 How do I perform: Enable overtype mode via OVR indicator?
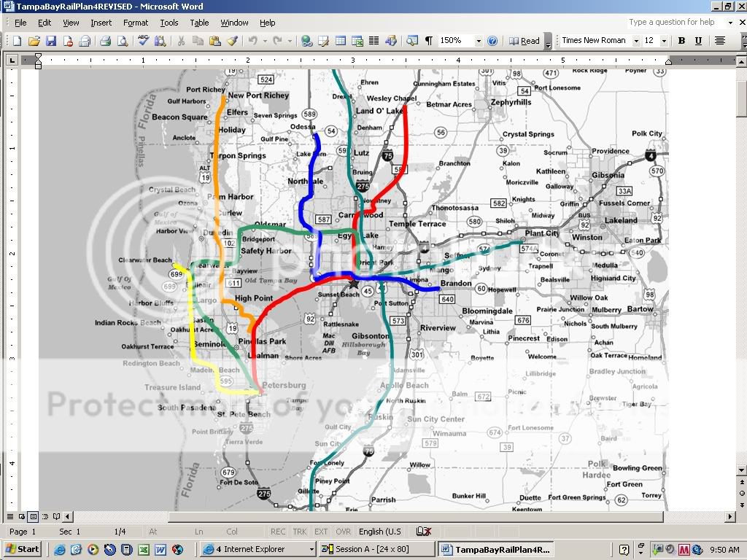point(343,532)
